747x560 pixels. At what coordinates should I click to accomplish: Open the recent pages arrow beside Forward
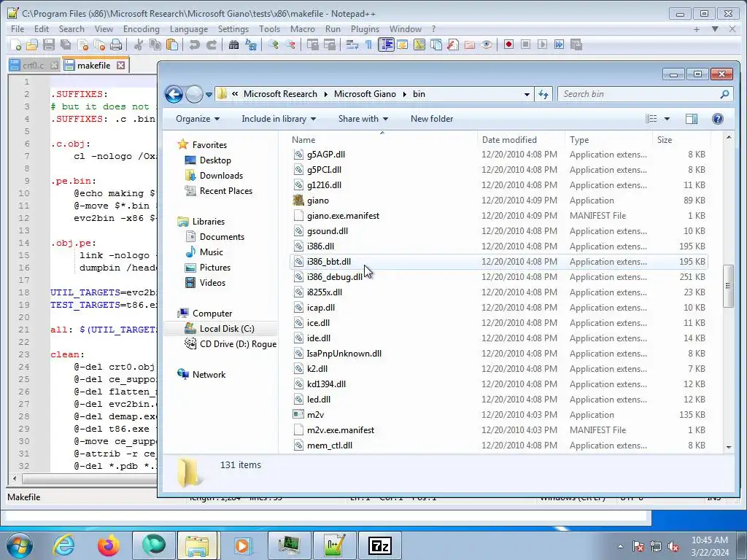(x=209, y=95)
